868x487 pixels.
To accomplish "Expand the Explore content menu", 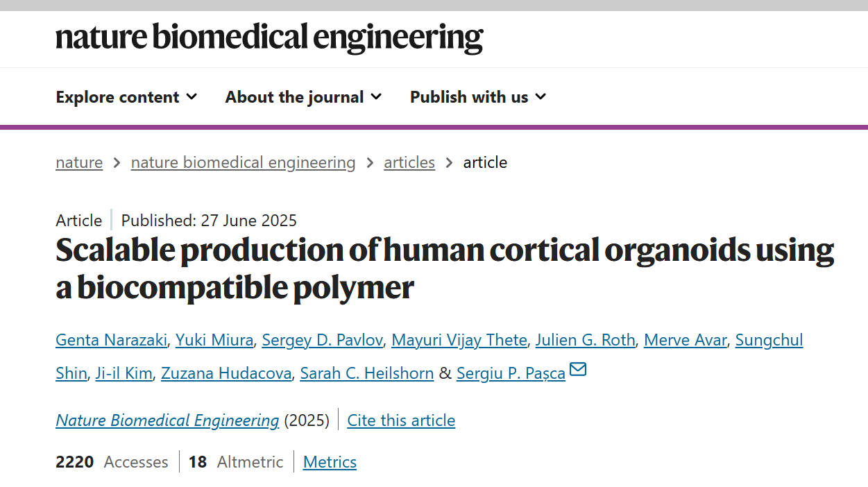I will tap(126, 97).
